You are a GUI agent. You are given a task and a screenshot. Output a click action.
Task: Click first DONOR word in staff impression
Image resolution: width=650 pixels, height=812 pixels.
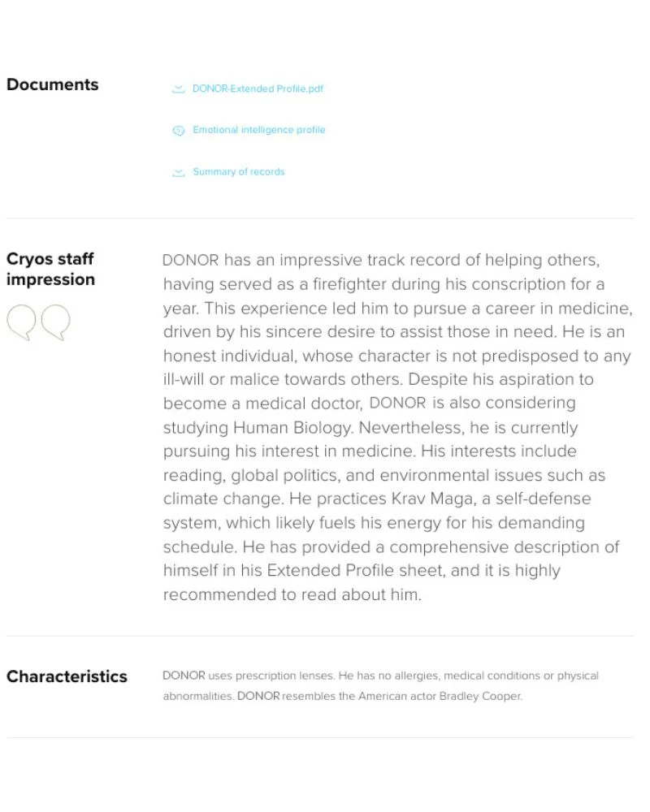190,261
